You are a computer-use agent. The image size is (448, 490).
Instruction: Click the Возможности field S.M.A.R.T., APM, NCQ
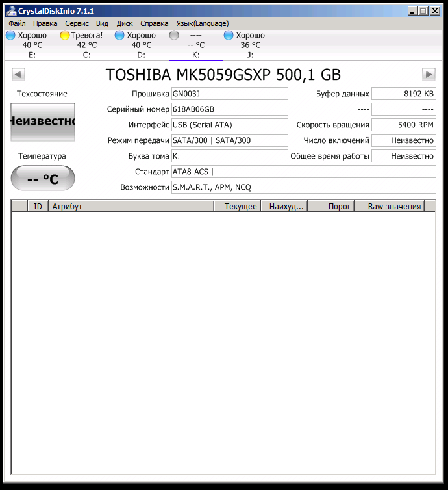pos(303,187)
